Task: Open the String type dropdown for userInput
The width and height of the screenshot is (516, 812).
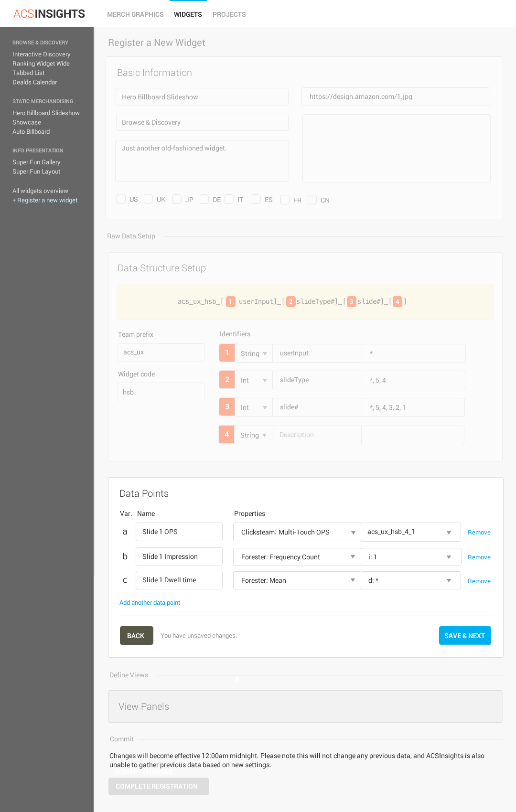Action: [x=254, y=353]
